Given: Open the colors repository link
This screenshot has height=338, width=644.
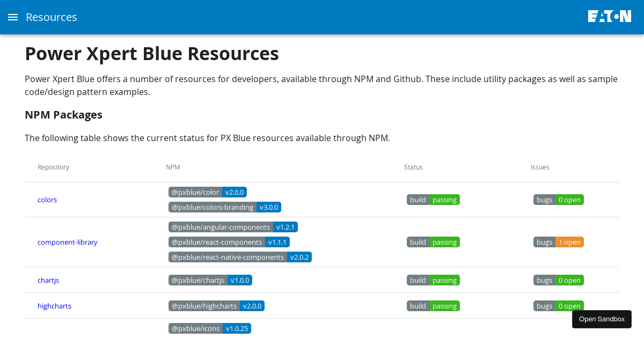Looking at the screenshot, I should [x=47, y=200].
